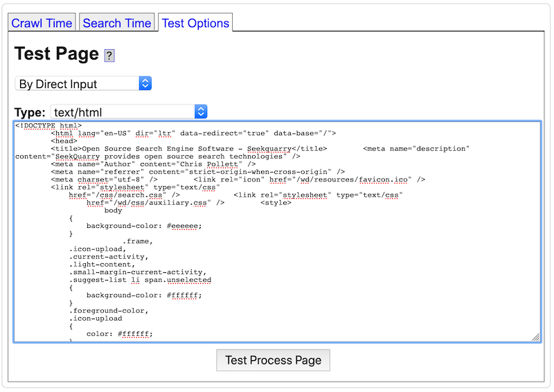Viewport: 554px width, 392px height.
Task: Open the By Direct Input dropdown
Action: (83, 84)
